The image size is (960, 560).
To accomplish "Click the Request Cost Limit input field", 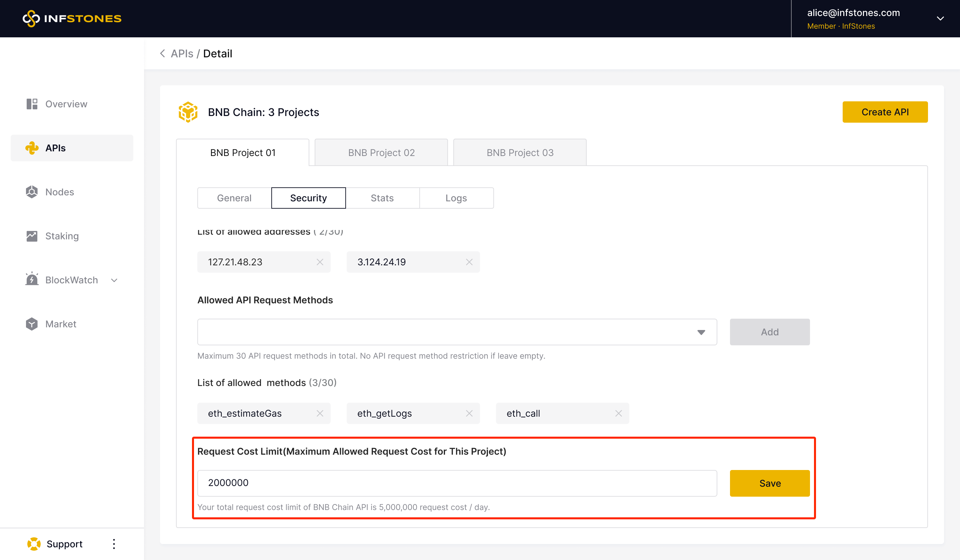I will (457, 483).
